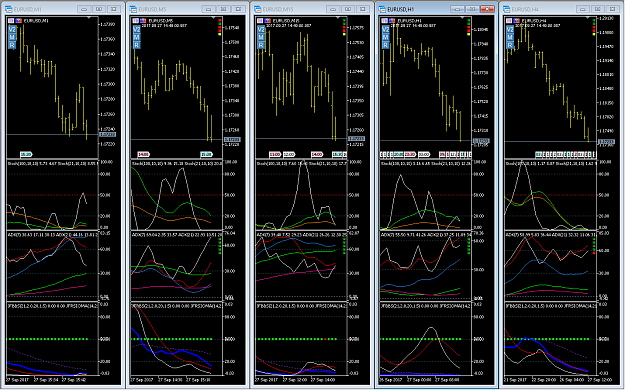Screen dimensions: 625x390
Task: Click the M button in the EURUSD,M15 chart
Action: click(x=261, y=37)
